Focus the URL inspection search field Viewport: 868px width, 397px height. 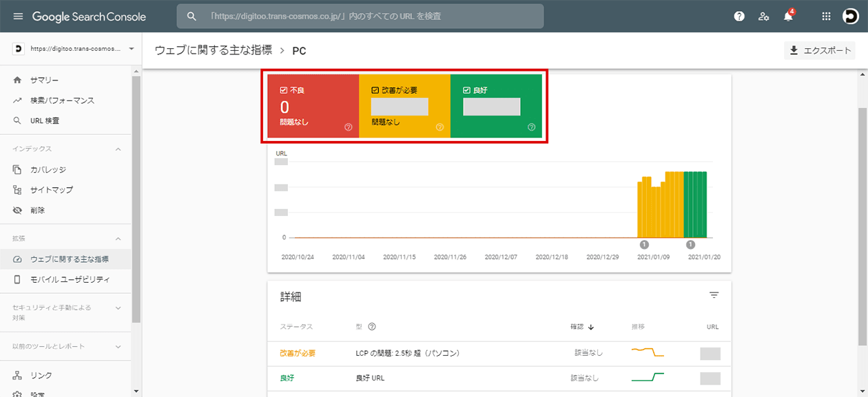click(x=360, y=16)
